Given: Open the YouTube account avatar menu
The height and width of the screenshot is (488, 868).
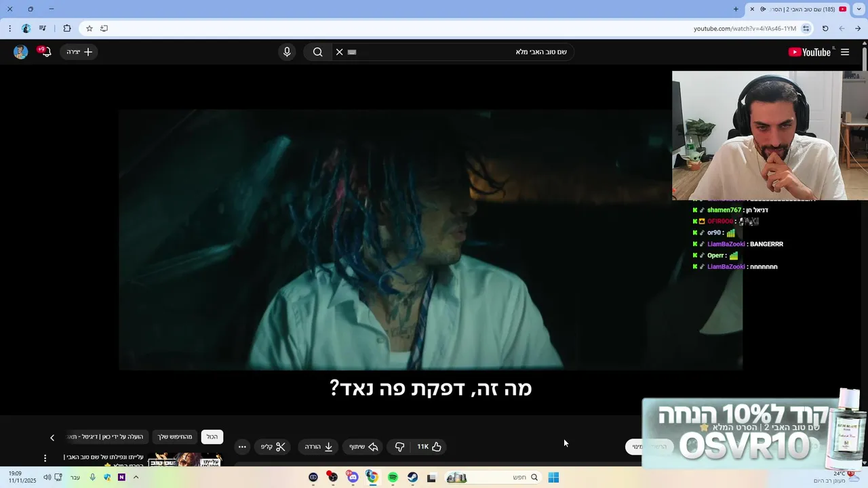Looking at the screenshot, I should coord(20,52).
